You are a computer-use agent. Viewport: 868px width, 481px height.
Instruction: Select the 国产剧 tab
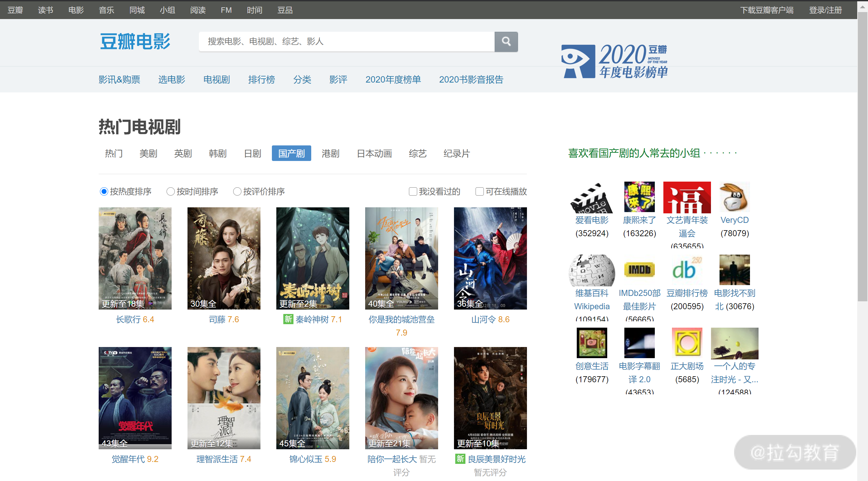click(292, 153)
